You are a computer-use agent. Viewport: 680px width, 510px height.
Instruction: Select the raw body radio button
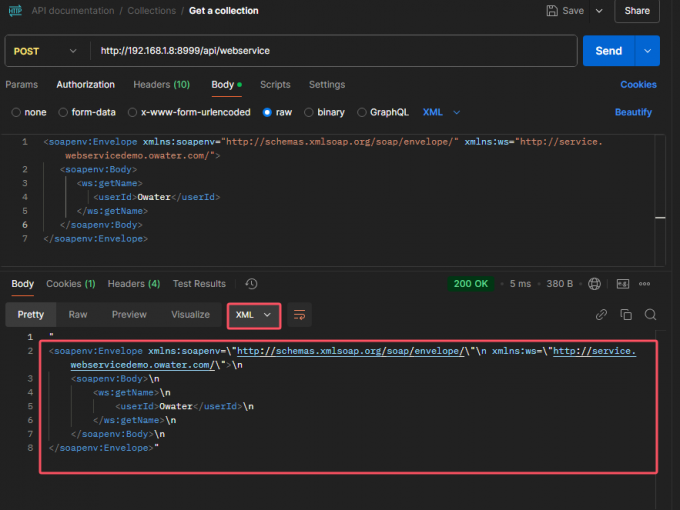267,112
